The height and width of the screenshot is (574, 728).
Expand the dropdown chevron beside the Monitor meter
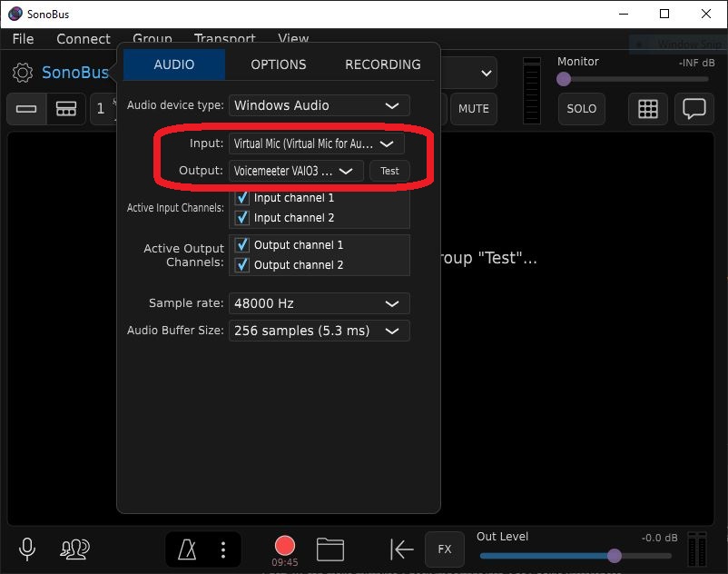[487, 73]
